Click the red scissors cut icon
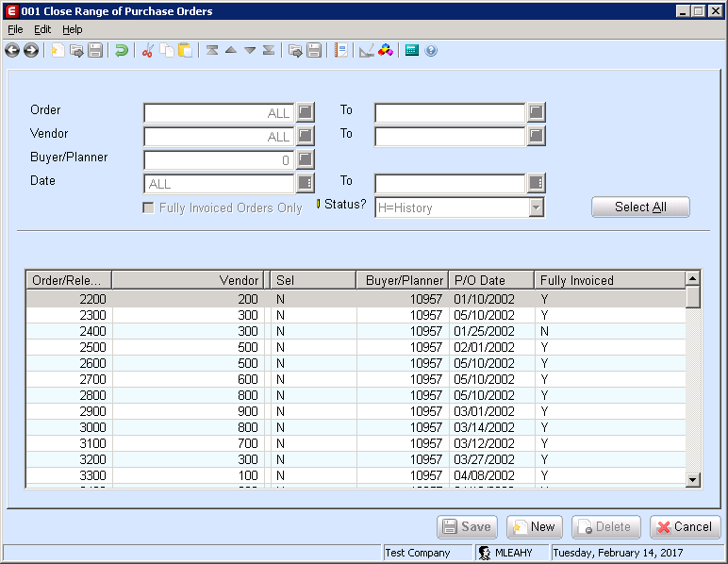The width and height of the screenshot is (728, 564). [x=148, y=50]
